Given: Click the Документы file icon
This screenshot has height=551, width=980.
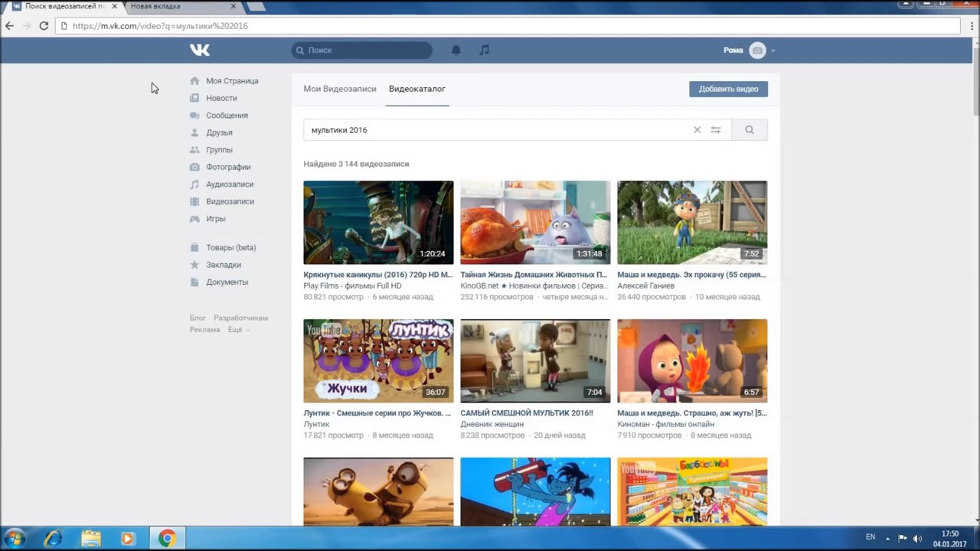Looking at the screenshot, I should coord(194,282).
